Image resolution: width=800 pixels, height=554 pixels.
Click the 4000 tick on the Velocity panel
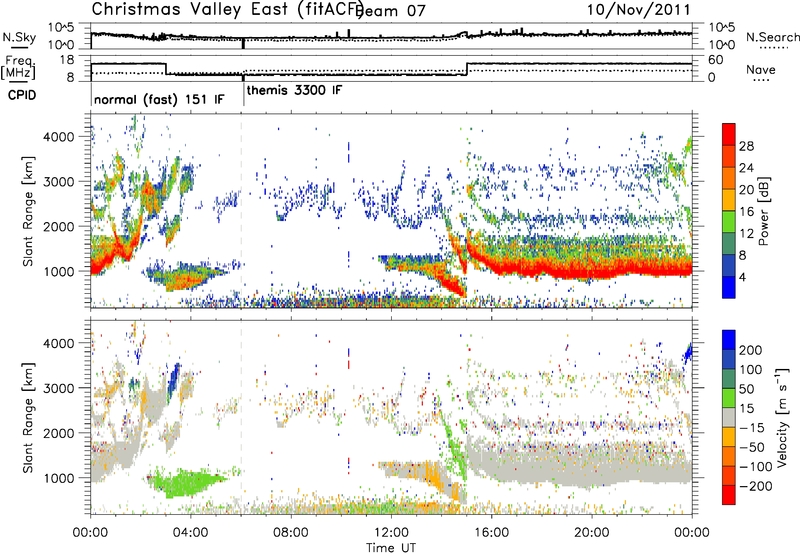coord(59,343)
